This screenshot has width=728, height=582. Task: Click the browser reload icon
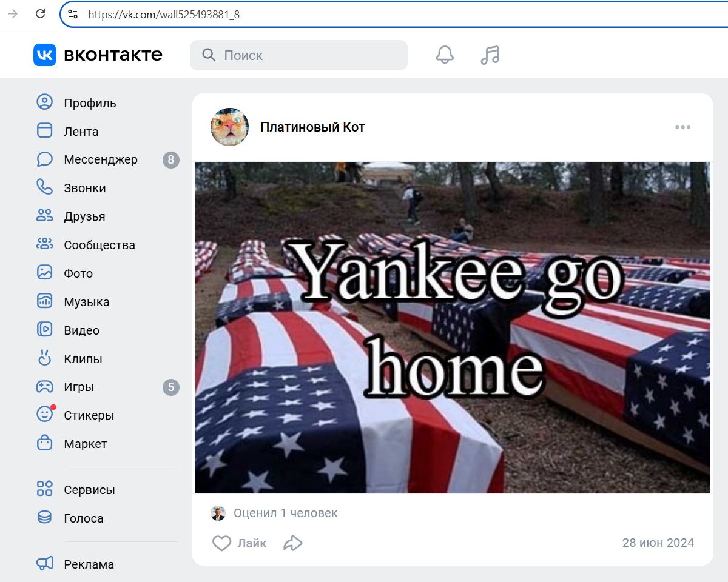pyautogui.click(x=41, y=14)
